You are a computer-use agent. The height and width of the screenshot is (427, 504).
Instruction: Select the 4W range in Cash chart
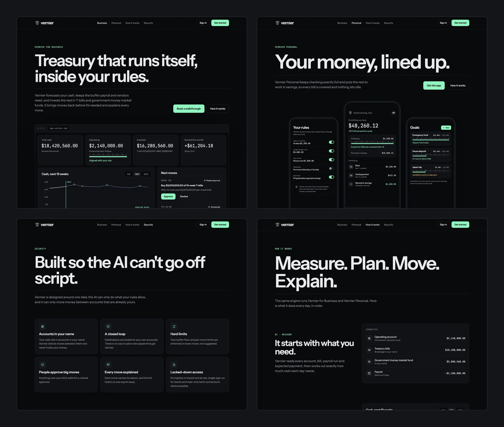[x=129, y=174]
